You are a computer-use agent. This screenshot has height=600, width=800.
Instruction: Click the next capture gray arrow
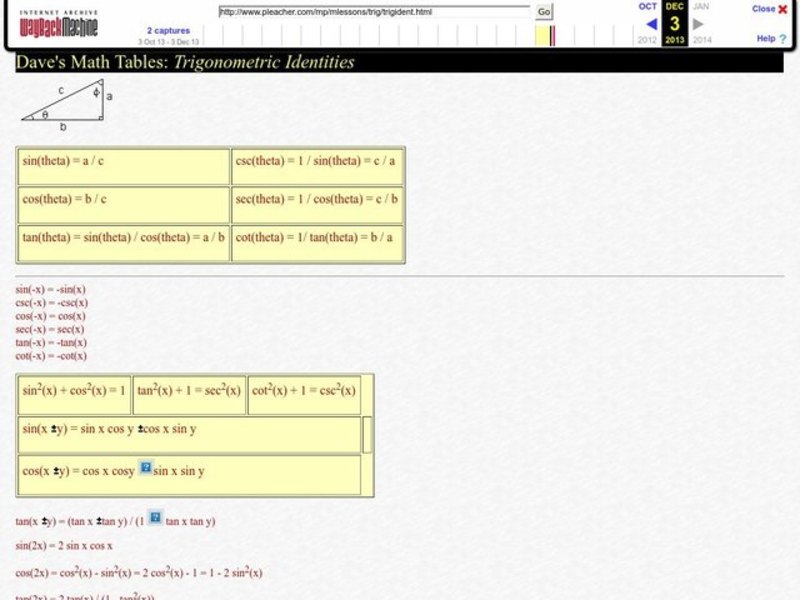click(699, 23)
